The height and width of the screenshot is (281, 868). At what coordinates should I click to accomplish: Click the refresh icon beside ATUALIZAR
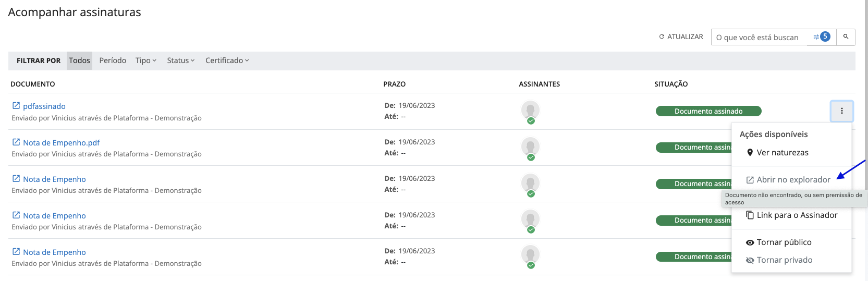point(662,37)
